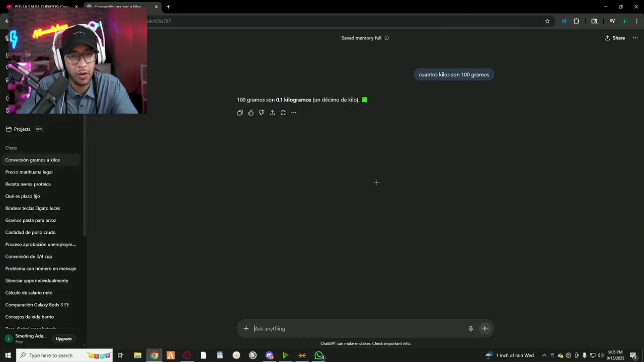Open the Chrome three-dot menu

(636, 21)
